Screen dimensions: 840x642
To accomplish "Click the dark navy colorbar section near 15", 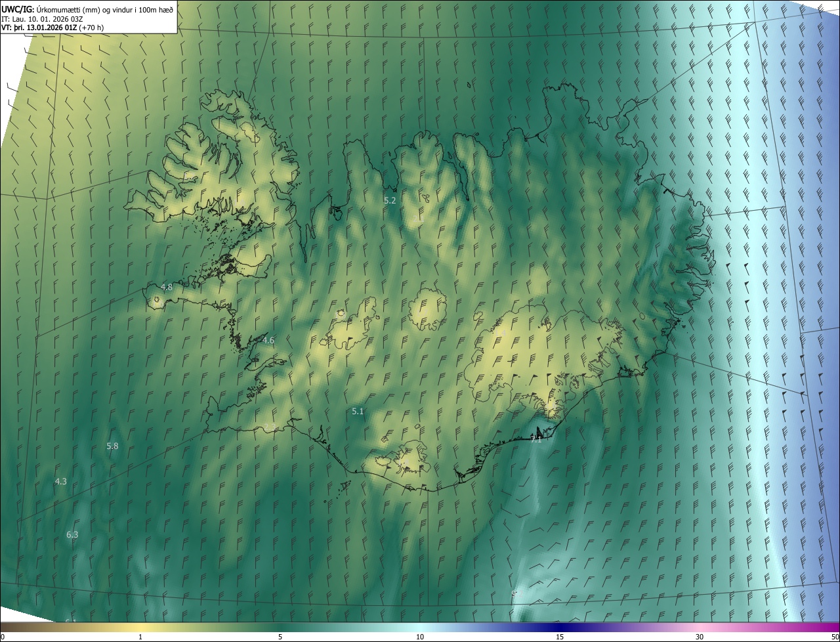I will coord(560,628).
